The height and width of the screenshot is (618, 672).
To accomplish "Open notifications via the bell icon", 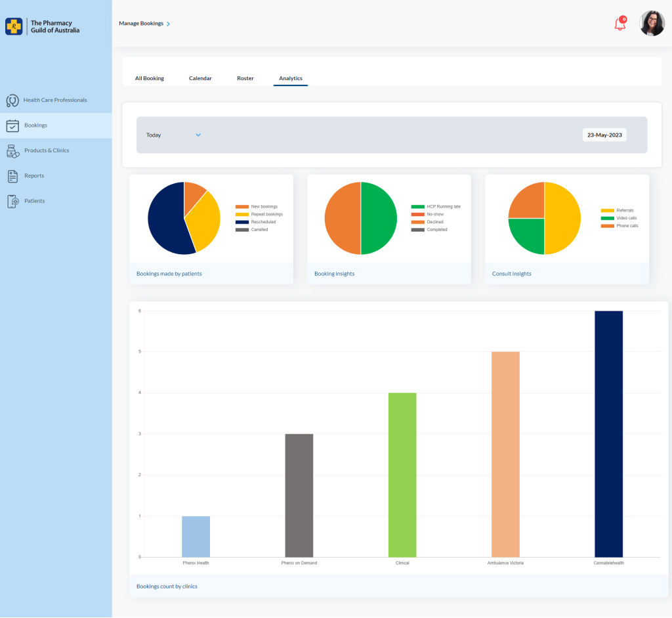I will [x=619, y=24].
